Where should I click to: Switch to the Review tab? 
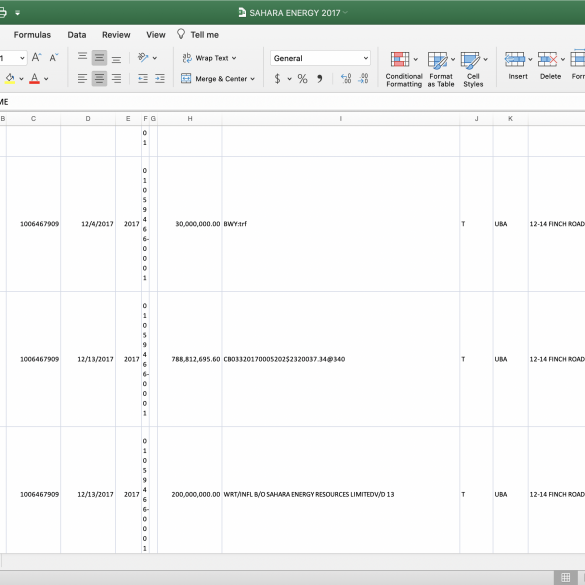point(116,35)
